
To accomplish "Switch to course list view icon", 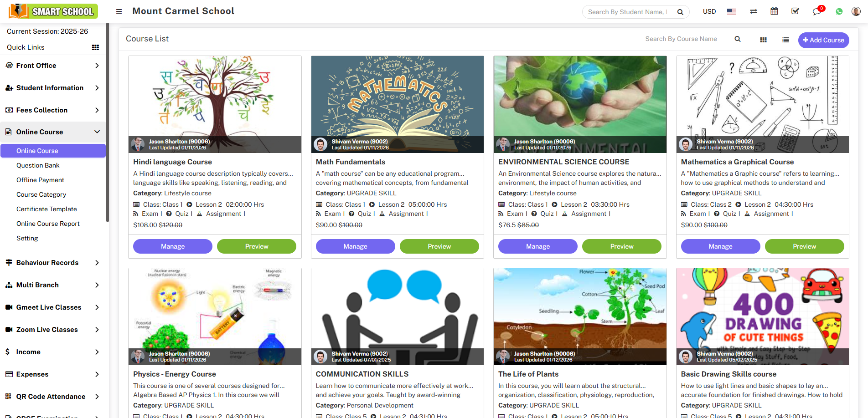I will point(785,40).
